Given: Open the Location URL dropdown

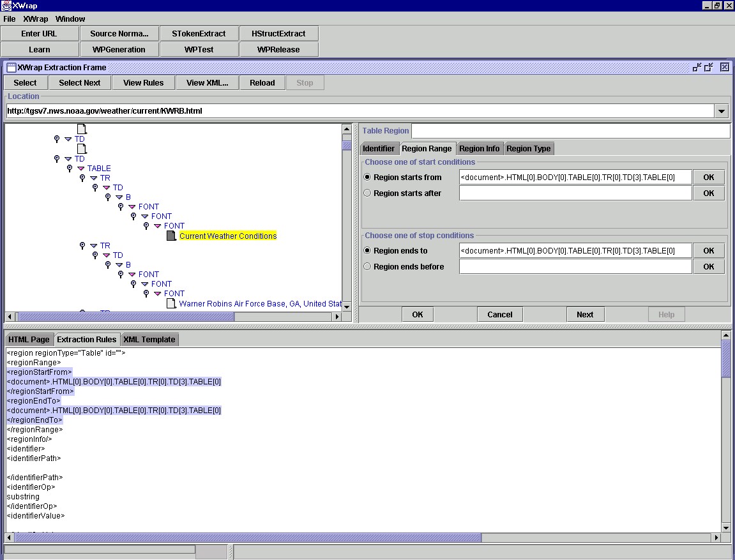Looking at the screenshot, I should click(722, 111).
